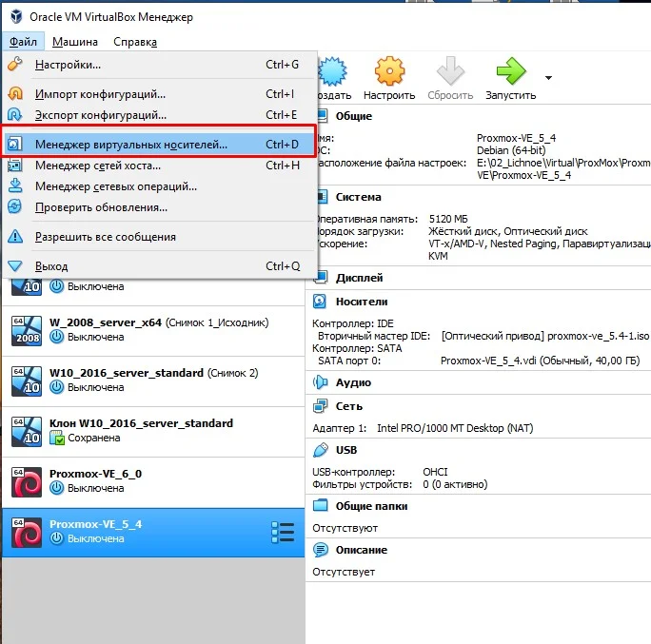Screen dimensions: 651x644
Task: Open the Машина menu
Action: (75, 42)
